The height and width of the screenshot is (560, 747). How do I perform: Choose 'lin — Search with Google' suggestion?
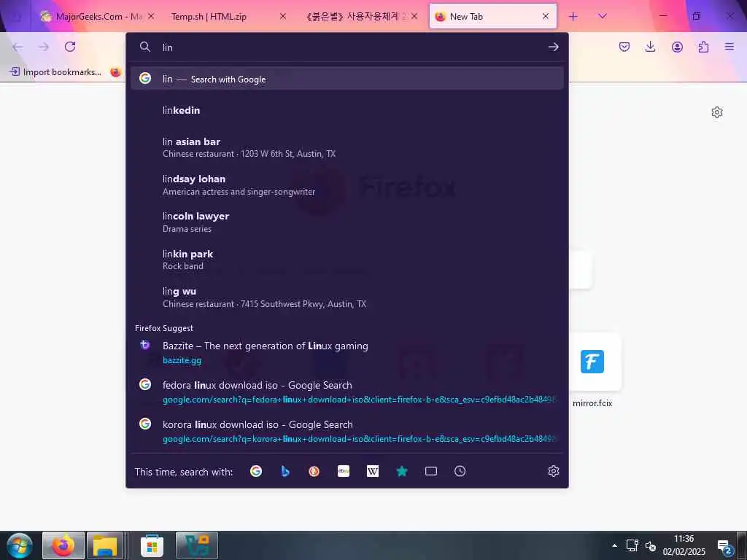tap(347, 79)
